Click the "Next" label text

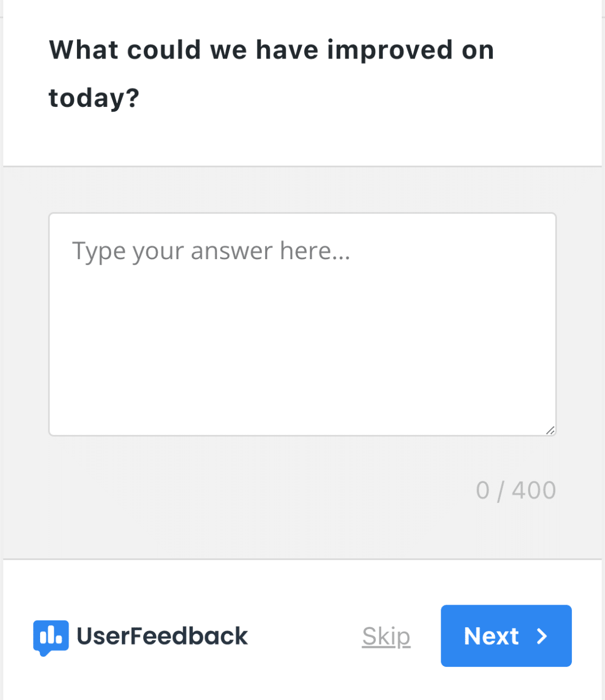pyautogui.click(x=491, y=636)
